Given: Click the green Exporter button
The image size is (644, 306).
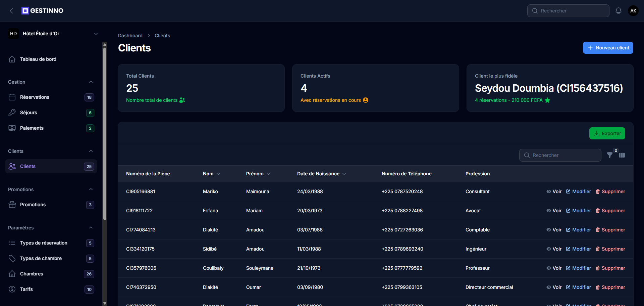Looking at the screenshot, I should [607, 133].
